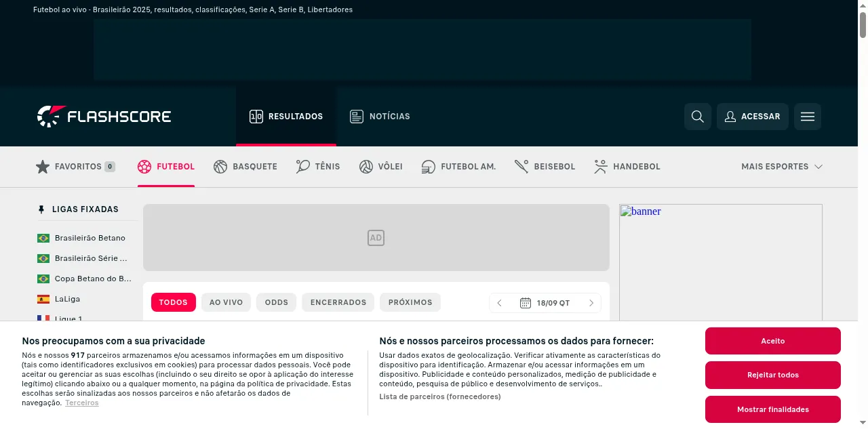Click the Spain flag beside LaLiga
Screen dimensions: 868x429
(x=43, y=299)
